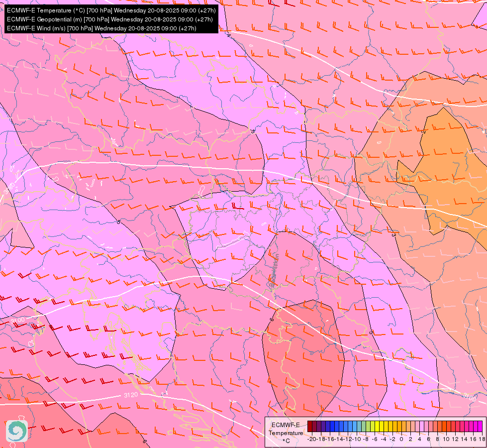Image resolution: width=487 pixels, height=448 pixels.
Task: Click the isotherm label 2
Action: click(x=424, y=131)
